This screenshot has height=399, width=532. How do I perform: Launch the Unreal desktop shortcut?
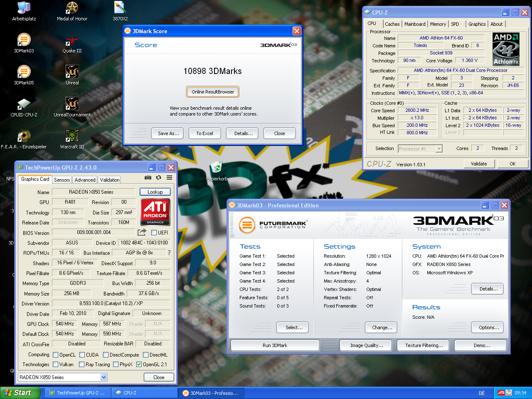[72, 75]
